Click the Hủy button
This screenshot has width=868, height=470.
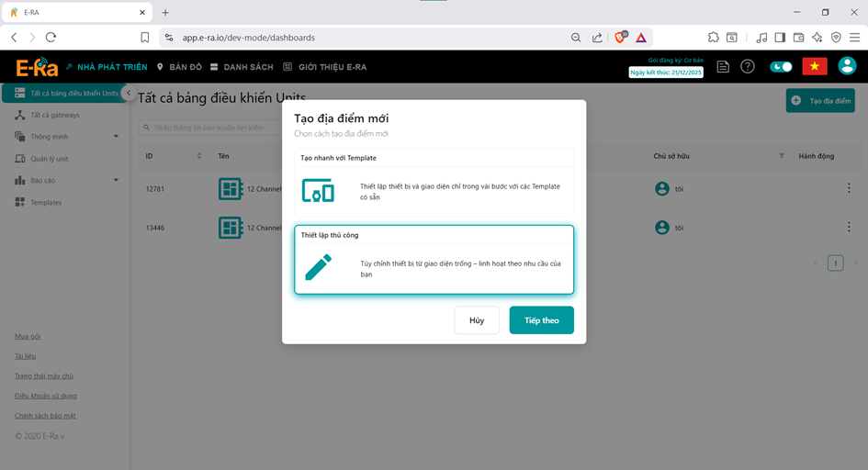click(x=477, y=320)
